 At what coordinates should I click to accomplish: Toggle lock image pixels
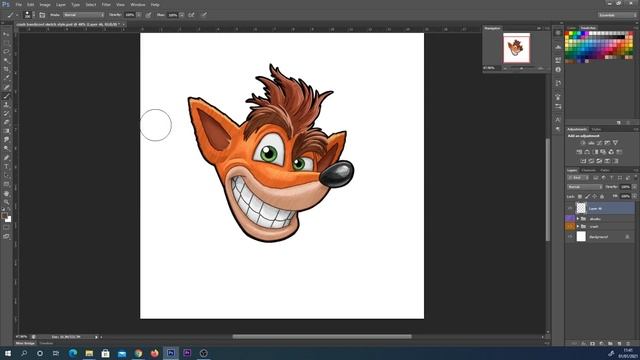587,196
